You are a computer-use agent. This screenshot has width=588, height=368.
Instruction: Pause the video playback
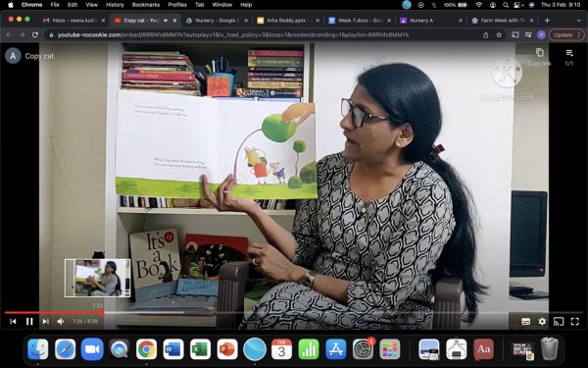pos(29,322)
